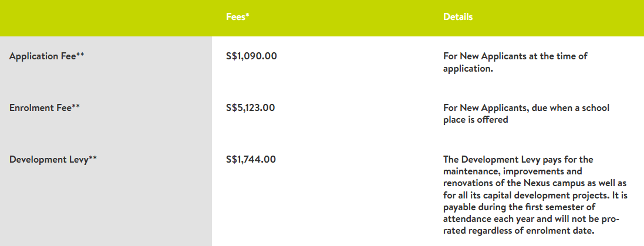Click the S$5,123.00 enrolment fee amount

pyautogui.click(x=251, y=107)
